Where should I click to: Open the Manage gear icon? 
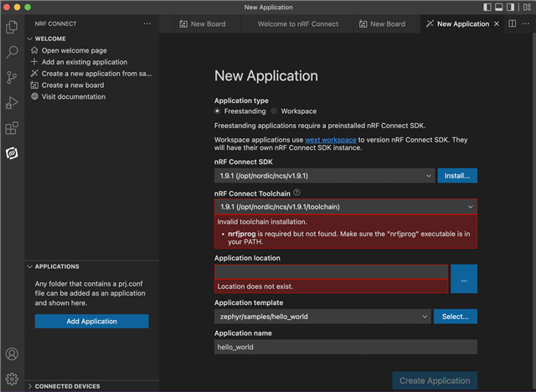coord(12,379)
